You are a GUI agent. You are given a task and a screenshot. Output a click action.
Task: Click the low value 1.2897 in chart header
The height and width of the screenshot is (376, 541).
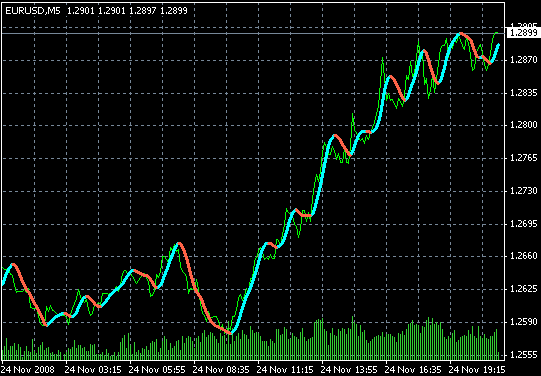coord(142,11)
